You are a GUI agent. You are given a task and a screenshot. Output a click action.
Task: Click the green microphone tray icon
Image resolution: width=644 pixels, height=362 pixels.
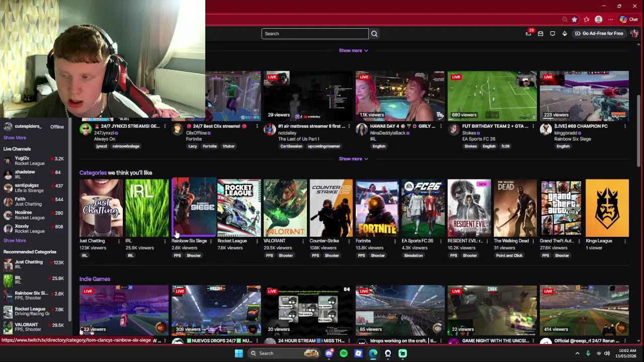point(588,353)
